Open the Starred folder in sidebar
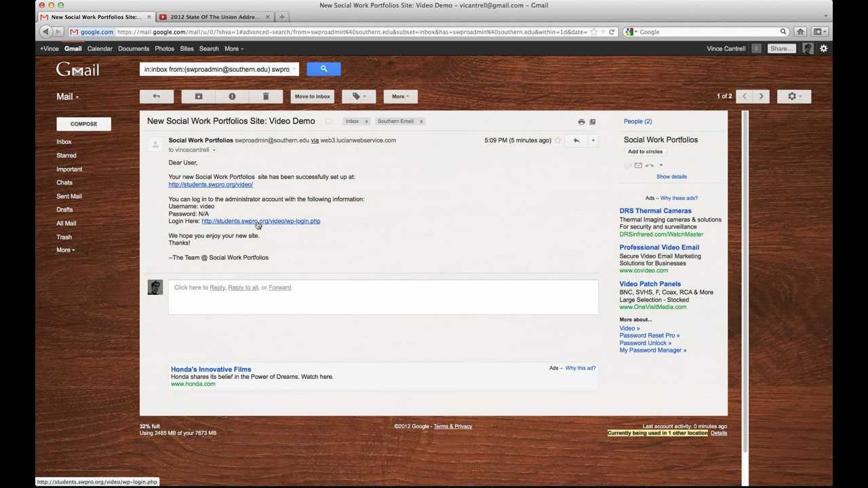 pyautogui.click(x=66, y=155)
